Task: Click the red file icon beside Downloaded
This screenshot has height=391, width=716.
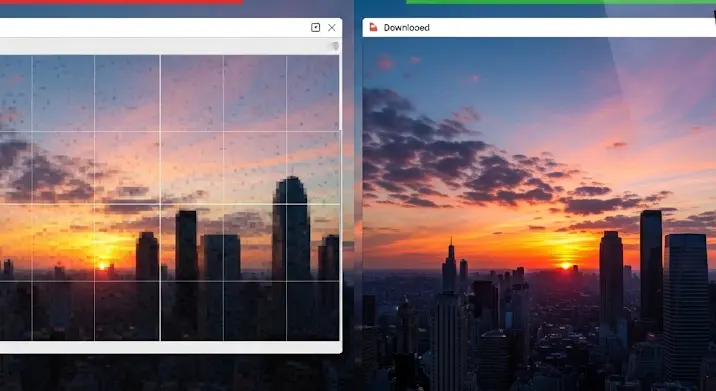Action: [373, 27]
